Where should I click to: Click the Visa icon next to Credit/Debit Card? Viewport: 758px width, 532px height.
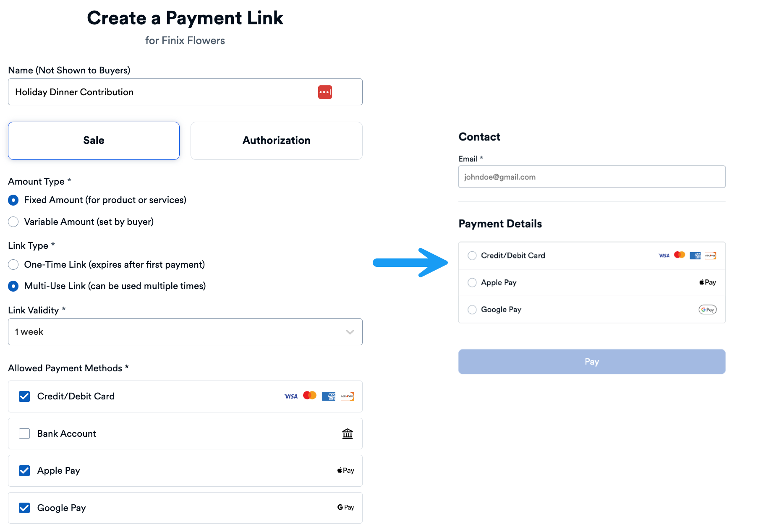(291, 396)
